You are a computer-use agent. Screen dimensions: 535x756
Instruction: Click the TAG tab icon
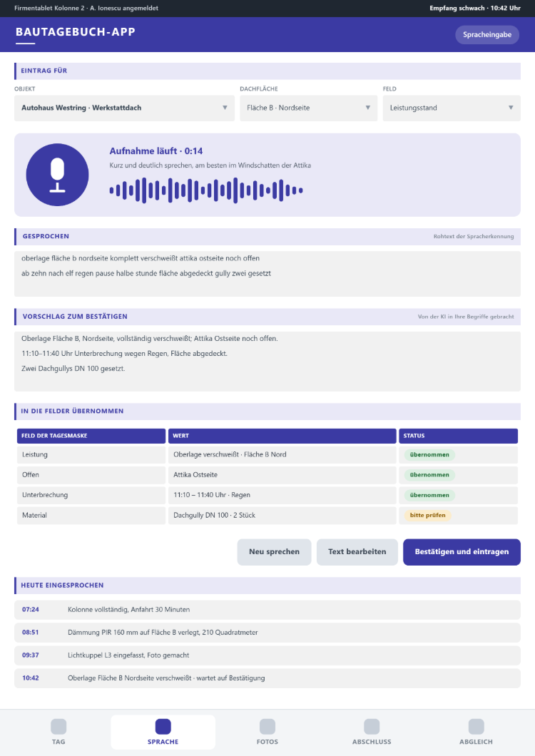(x=58, y=727)
